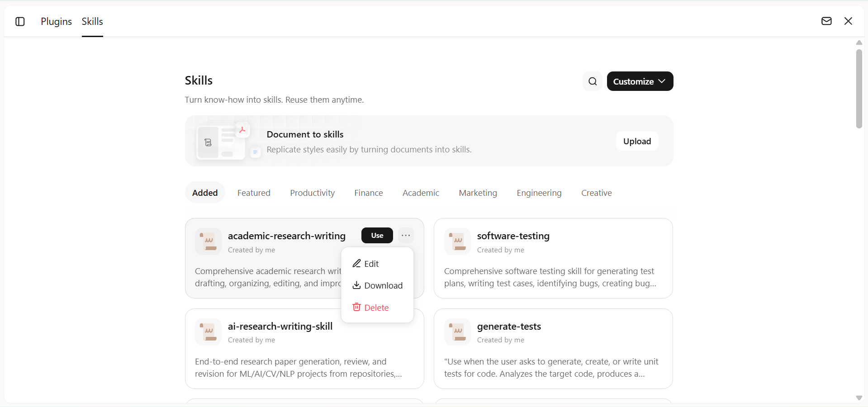Show Marketing skills

point(478,193)
